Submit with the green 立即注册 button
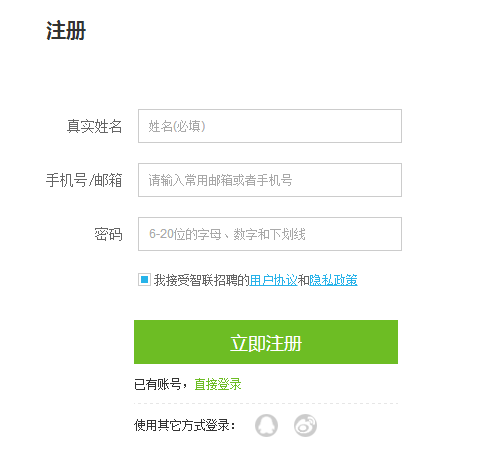The height and width of the screenshot is (453, 479). (266, 342)
